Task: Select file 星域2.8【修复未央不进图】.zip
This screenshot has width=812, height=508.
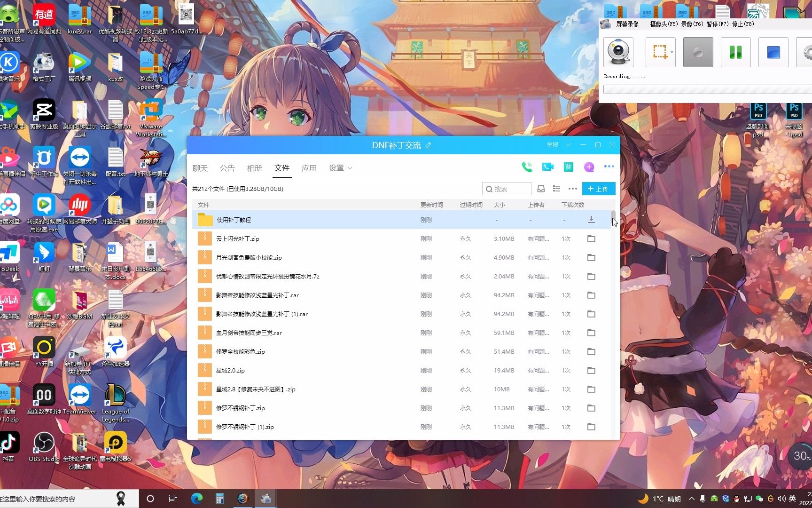Action: [401, 389]
